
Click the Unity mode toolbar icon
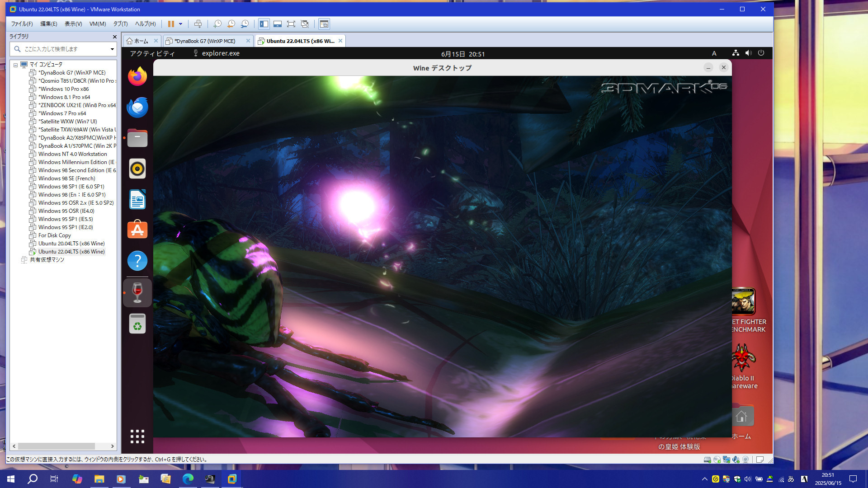(305, 24)
